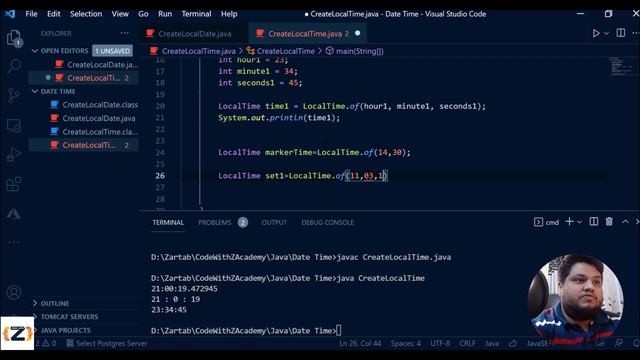The width and height of the screenshot is (640, 360).
Task: Open the Selection menu
Action: click(86, 14)
